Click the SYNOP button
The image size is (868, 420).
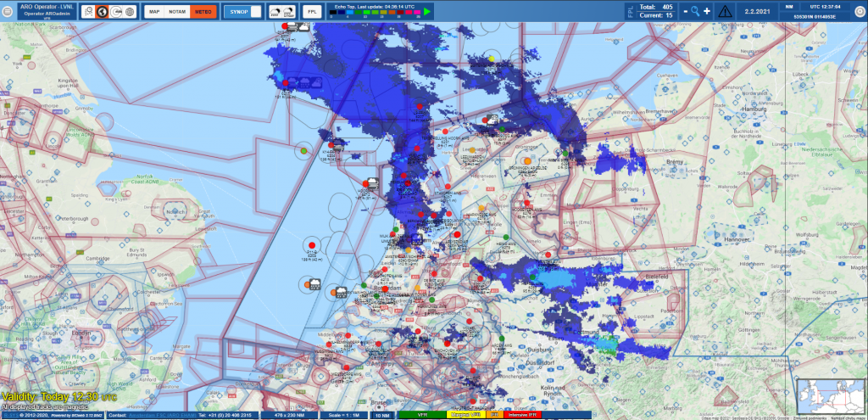pos(238,12)
